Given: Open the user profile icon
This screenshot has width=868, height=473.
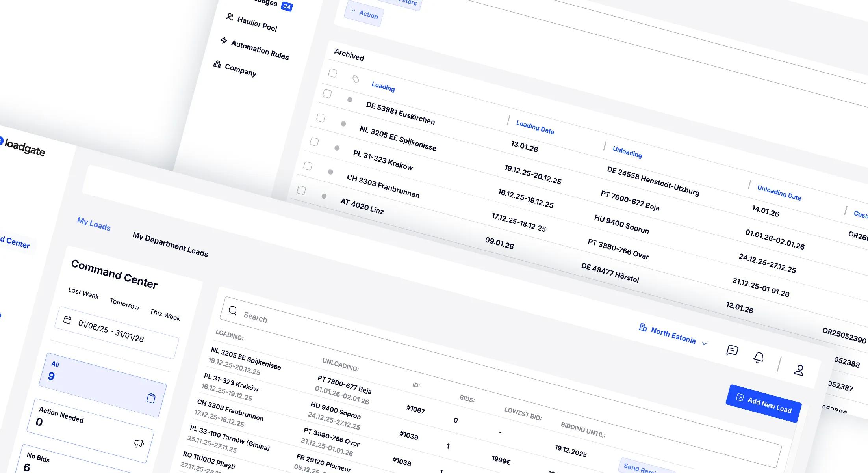Looking at the screenshot, I should [x=799, y=370].
